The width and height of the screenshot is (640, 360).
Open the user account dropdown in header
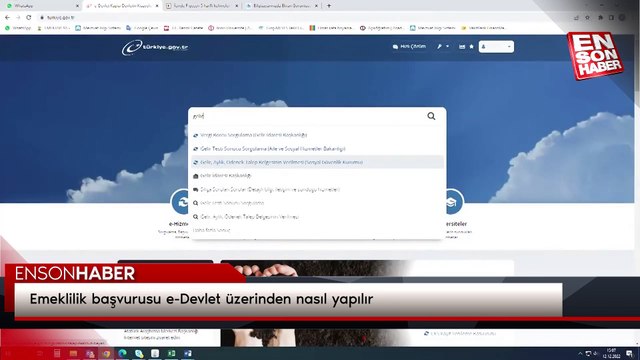(496, 47)
